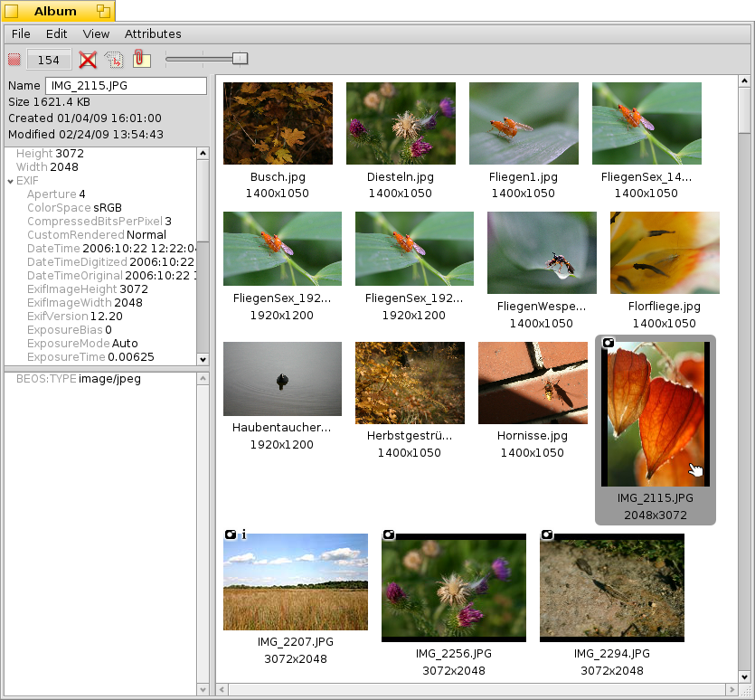
Task: Click the dotted tag icon in the toolbar
Action: tap(114, 60)
